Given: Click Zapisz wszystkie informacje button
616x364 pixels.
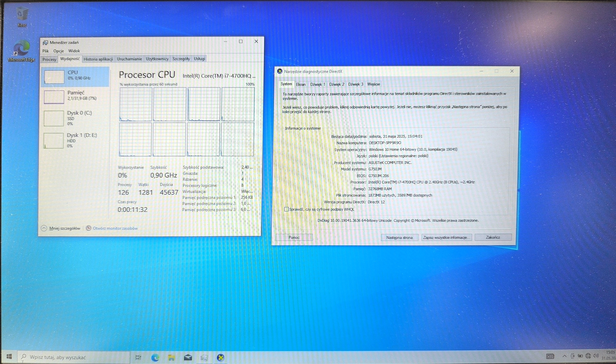Looking at the screenshot, I should (446, 237).
